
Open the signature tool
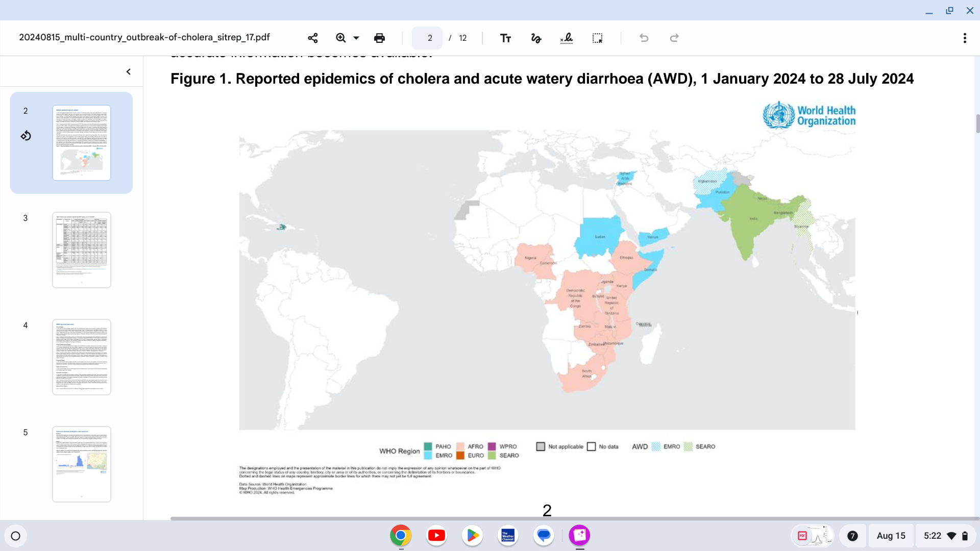[567, 38]
